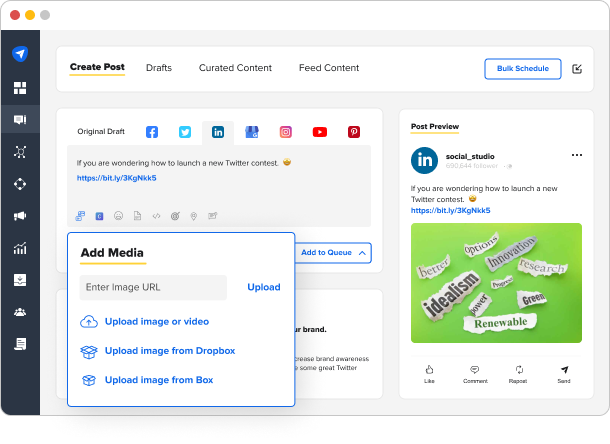Image resolution: width=610 pixels, height=444 pixels.
Task: Open the Curated Content tab
Action: [235, 68]
